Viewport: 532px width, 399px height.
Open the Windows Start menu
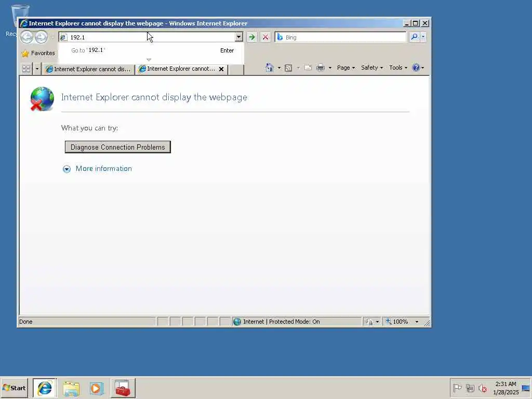coord(14,388)
